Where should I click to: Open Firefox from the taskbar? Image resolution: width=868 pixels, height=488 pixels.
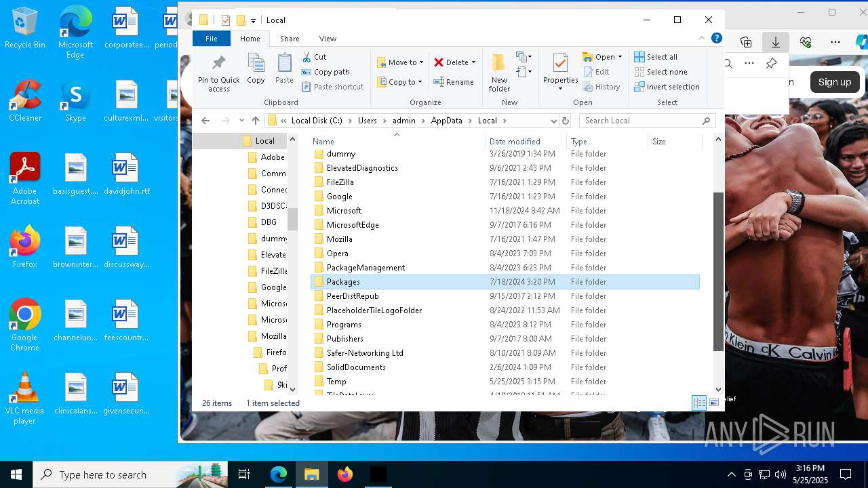pyautogui.click(x=345, y=474)
